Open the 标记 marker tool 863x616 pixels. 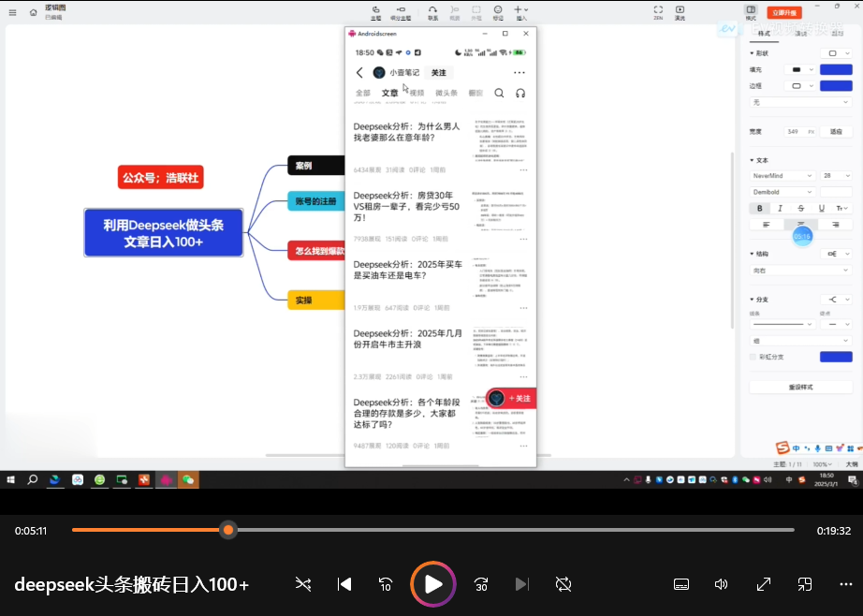pyautogui.click(x=498, y=13)
